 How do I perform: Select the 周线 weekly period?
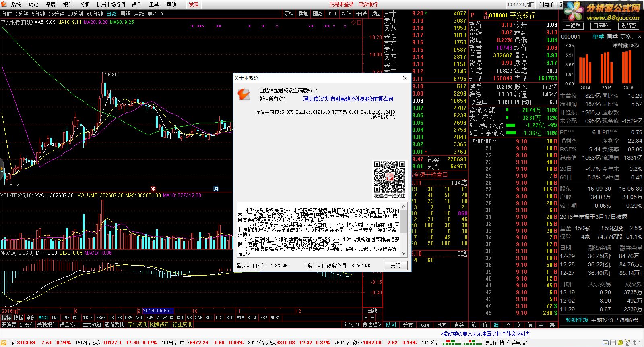coord(126,14)
